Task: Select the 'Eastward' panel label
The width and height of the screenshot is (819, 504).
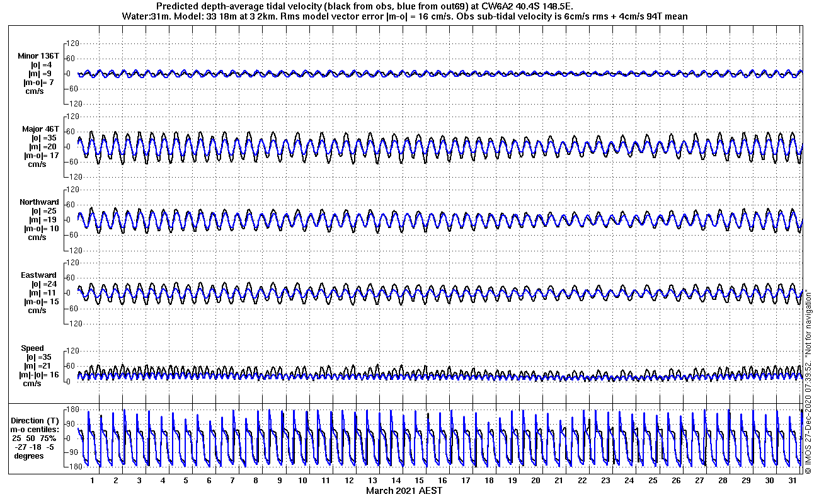Action: tap(40, 275)
